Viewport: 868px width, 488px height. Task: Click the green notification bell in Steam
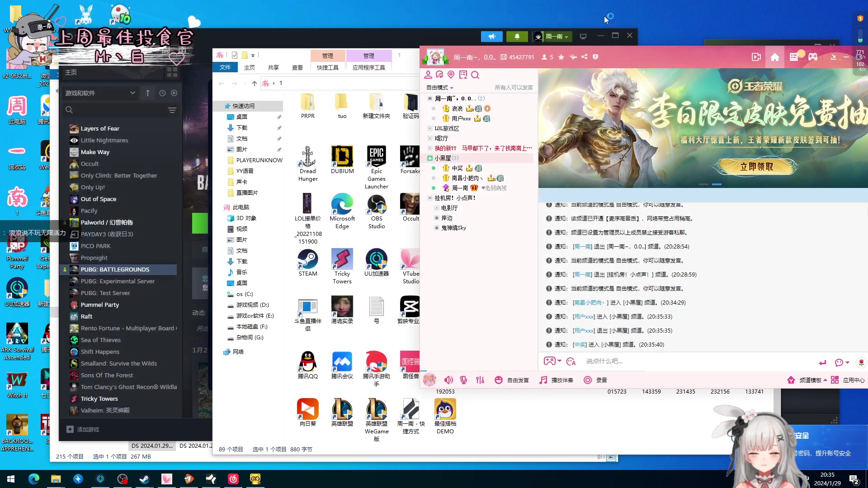click(517, 36)
